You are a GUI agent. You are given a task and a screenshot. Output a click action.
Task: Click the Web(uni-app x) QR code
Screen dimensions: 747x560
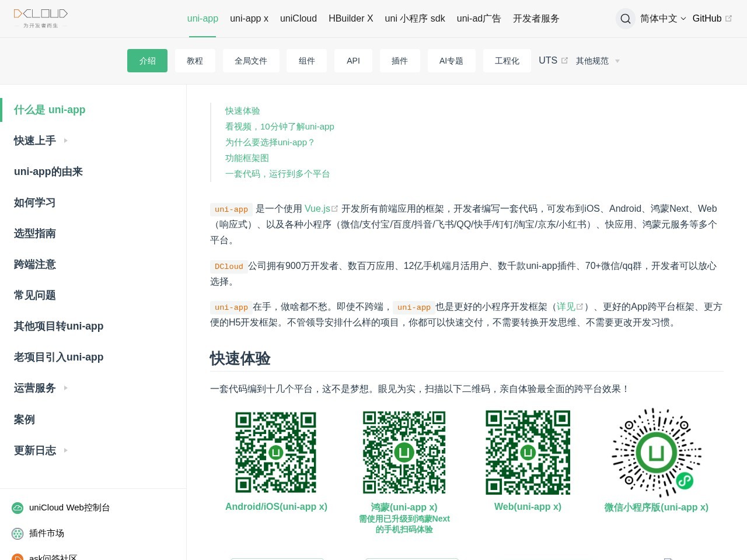coord(528,453)
